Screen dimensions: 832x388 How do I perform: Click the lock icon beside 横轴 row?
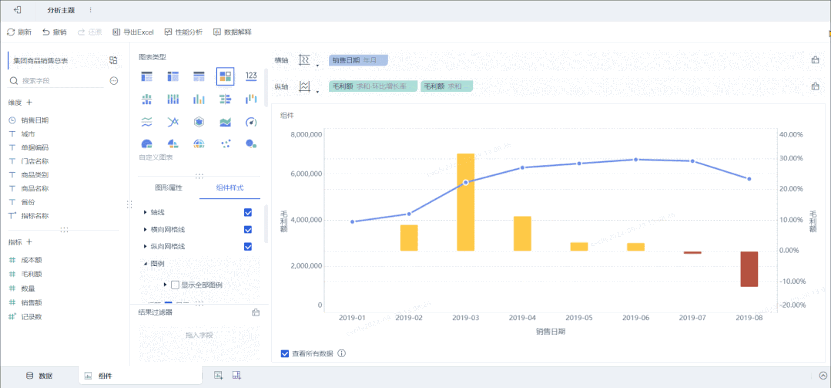click(x=815, y=59)
